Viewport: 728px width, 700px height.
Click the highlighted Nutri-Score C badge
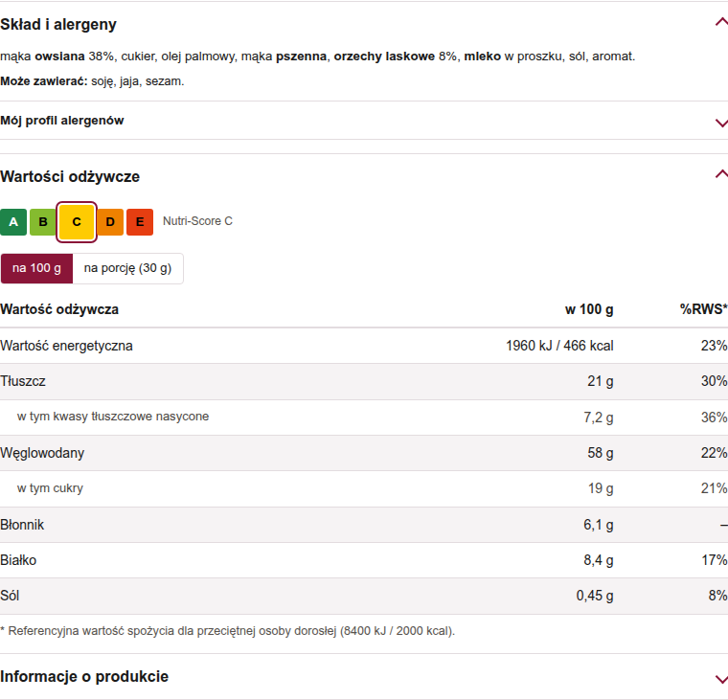point(77,222)
